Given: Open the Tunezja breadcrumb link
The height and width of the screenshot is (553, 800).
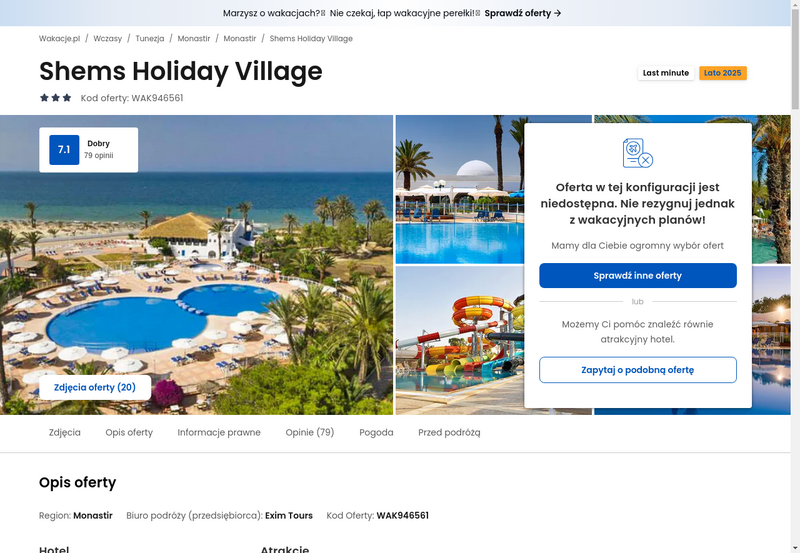Looking at the screenshot, I should (150, 39).
